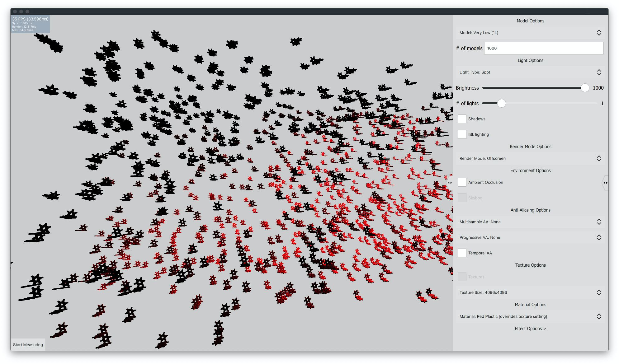The image size is (619, 364).
Task: Enable the Shadows checkbox
Action: pyautogui.click(x=462, y=119)
